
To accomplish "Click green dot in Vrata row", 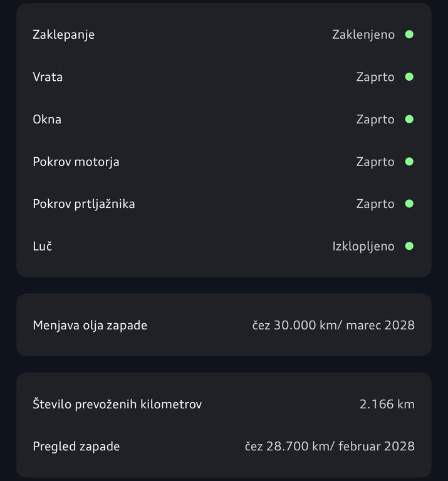I will (409, 77).
